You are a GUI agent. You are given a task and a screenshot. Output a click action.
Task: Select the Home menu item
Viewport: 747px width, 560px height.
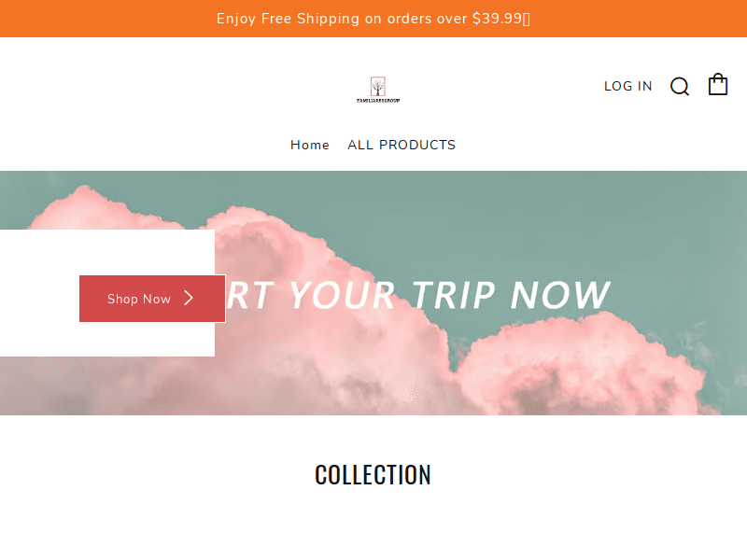pos(310,145)
